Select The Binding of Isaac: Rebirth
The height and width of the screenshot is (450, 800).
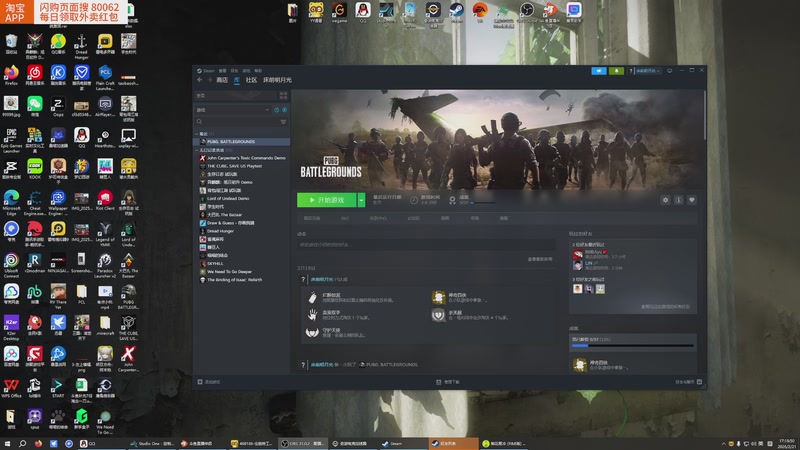tap(242, 280)
